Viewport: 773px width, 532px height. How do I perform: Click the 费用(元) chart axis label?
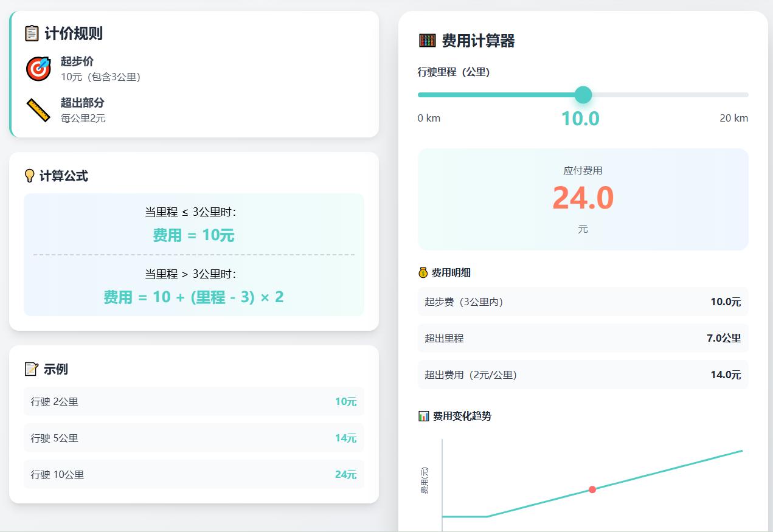click(x=425, y=480)
